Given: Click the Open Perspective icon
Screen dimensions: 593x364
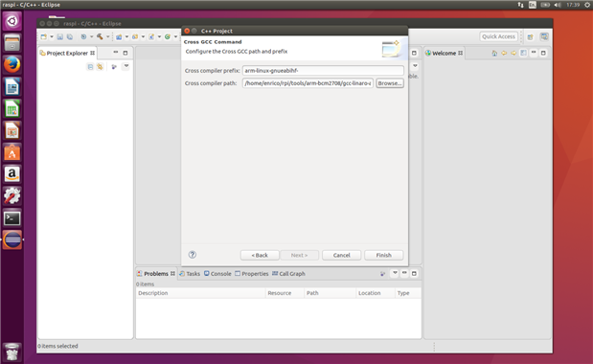Looking at the screenshot, I should point(530,36).
